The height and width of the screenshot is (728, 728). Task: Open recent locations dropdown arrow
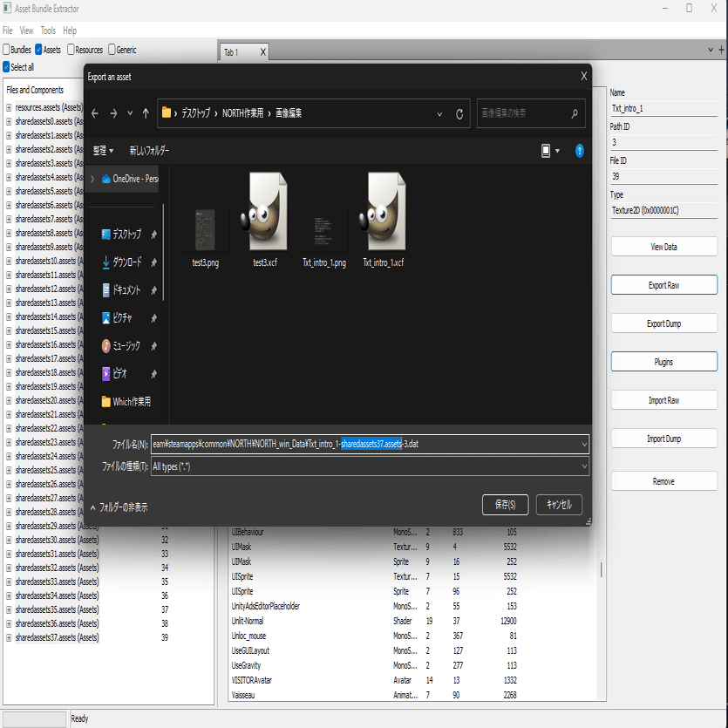click(130, 113)
